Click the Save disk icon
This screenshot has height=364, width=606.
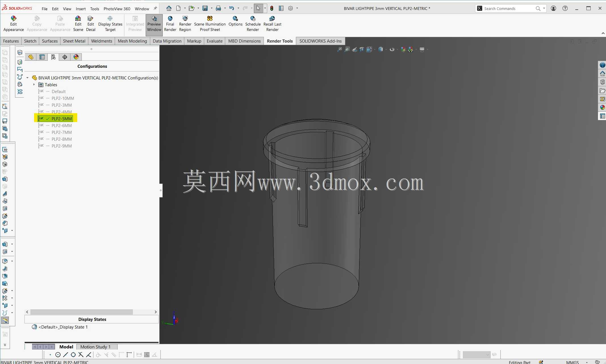pos(205,8)
